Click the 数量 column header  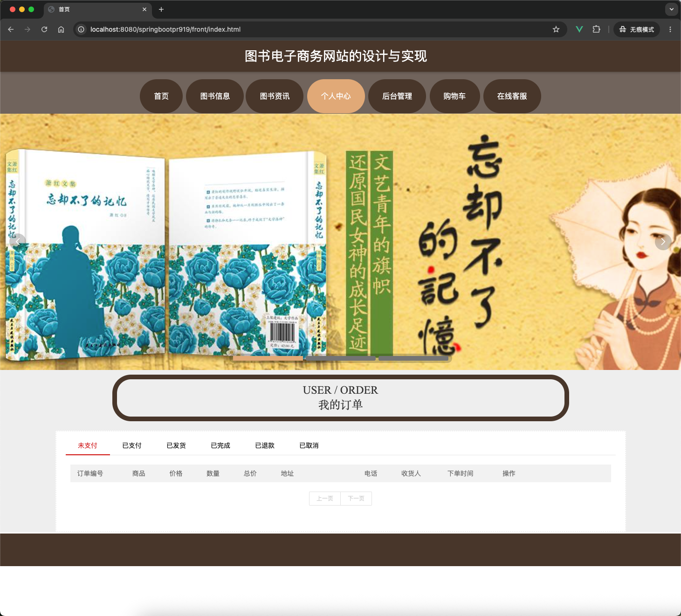pyautogui.click(x=213, y=473)
